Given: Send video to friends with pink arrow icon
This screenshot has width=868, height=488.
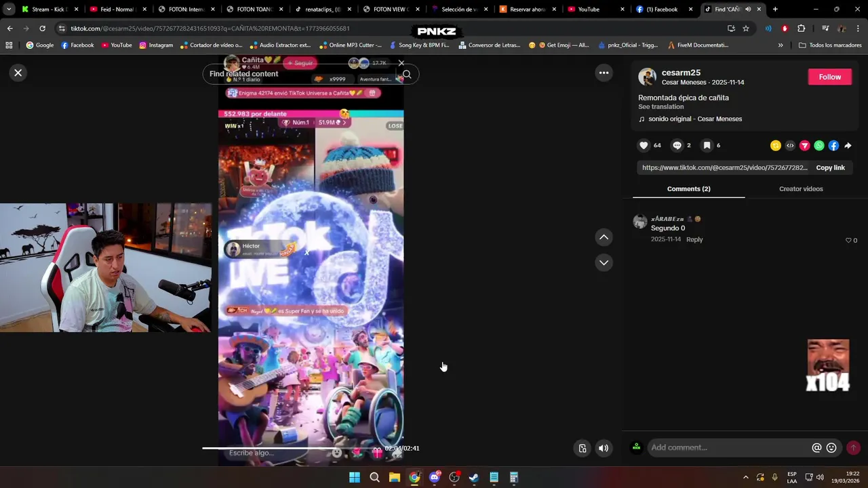Looking at the screenshot, I should click(x=804, y=146).
